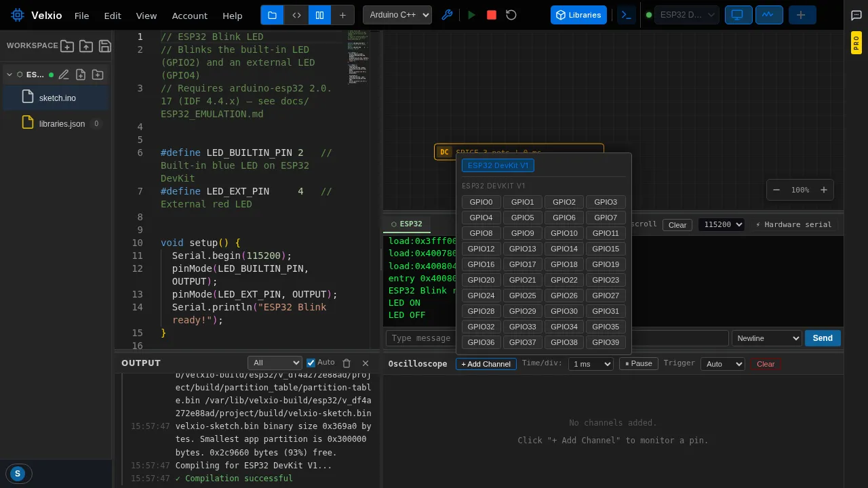The image size is (868, 488).
Task: Click the wrench compile icon
Action: [x=447, y=15]
